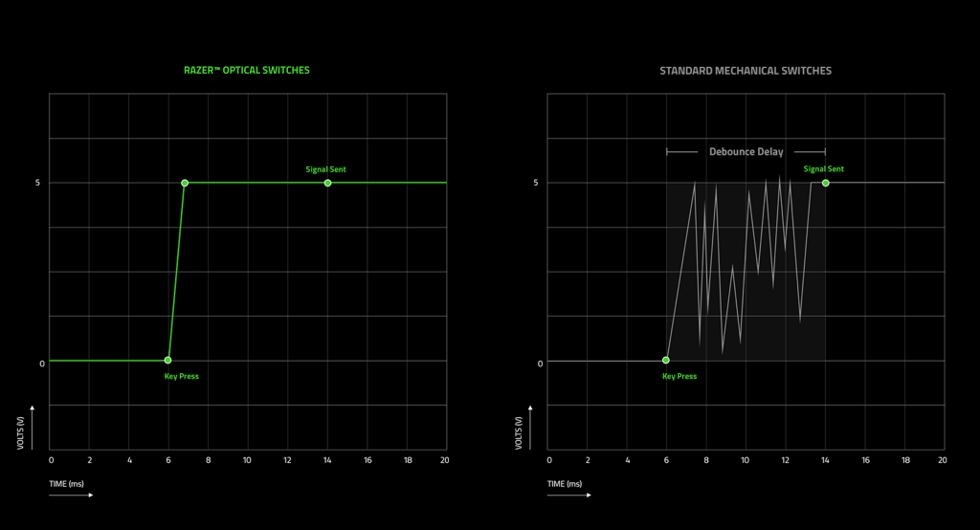Click the "5" volt tick on mechanical chart

[x=536, y=183]
